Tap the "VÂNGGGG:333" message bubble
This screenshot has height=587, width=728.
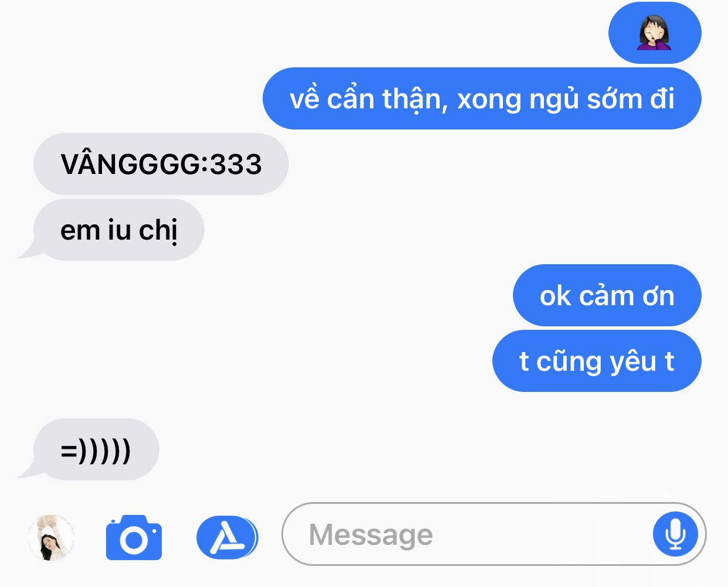pyautogui.click(x=161, y=164)
